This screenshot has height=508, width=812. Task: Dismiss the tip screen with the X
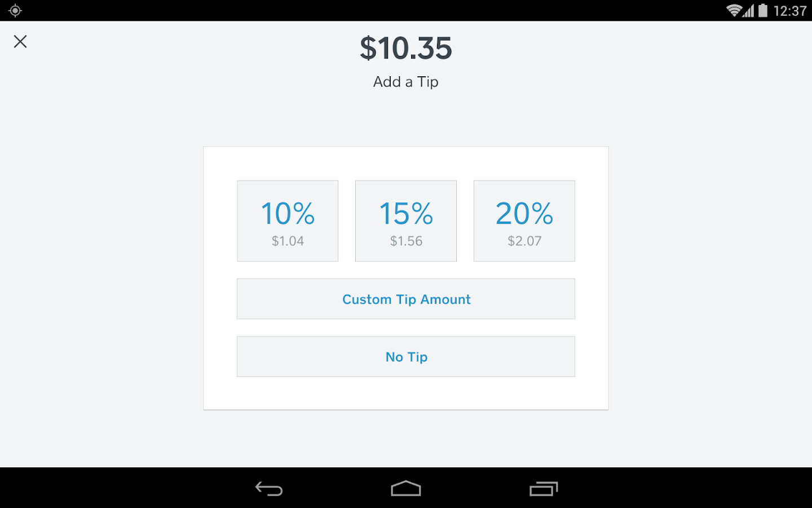(20, 41)
